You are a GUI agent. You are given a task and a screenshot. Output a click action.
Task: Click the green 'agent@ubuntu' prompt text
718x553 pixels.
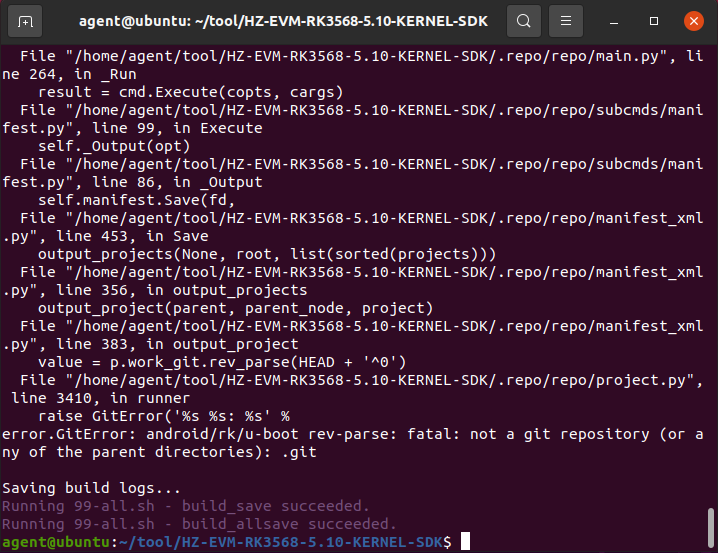pos(56,542)
